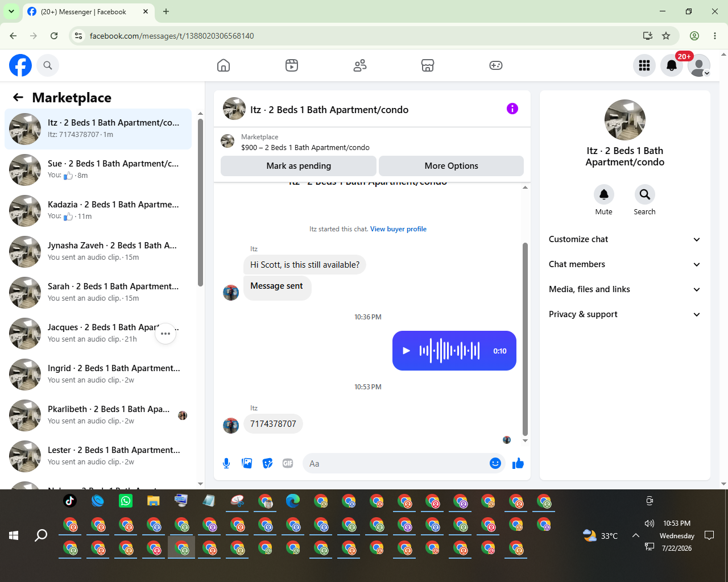This screenshot has width=728, height=582.
Task: Open File Explorer from the taskbar
Action: tap(154, 501)
